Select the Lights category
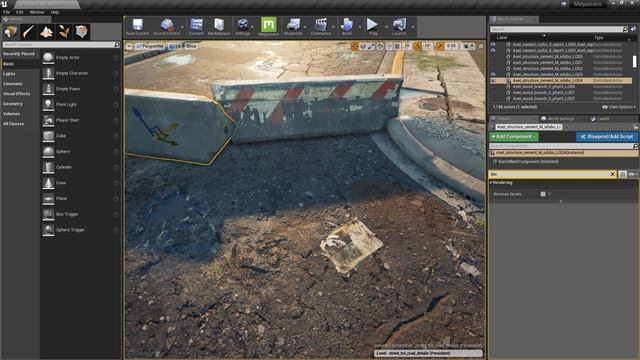This screenshot has width=640, height=360. tap(9, 74)
